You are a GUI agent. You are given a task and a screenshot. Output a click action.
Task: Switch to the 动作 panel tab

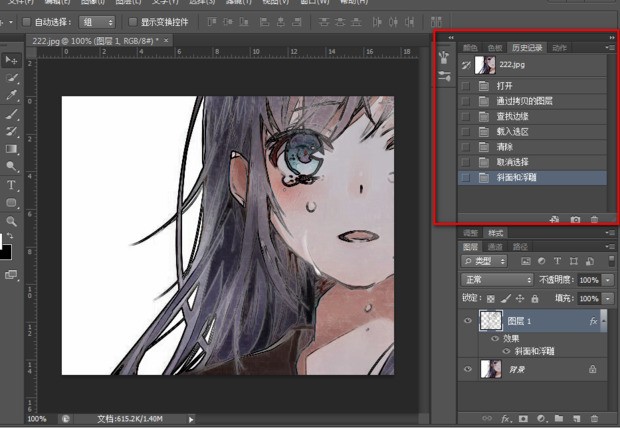click(x=559, y=47)
